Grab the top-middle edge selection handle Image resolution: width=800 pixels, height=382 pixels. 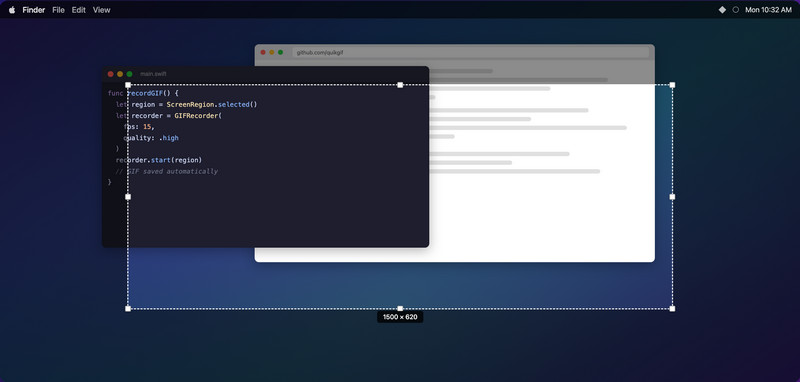point(400,85)
